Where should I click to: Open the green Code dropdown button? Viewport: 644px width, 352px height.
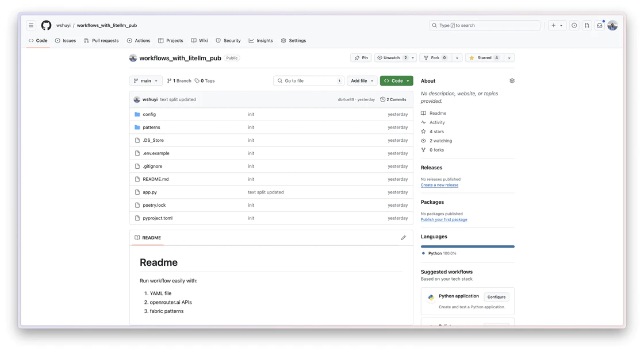pyautogui.click(x=396, y=81)
